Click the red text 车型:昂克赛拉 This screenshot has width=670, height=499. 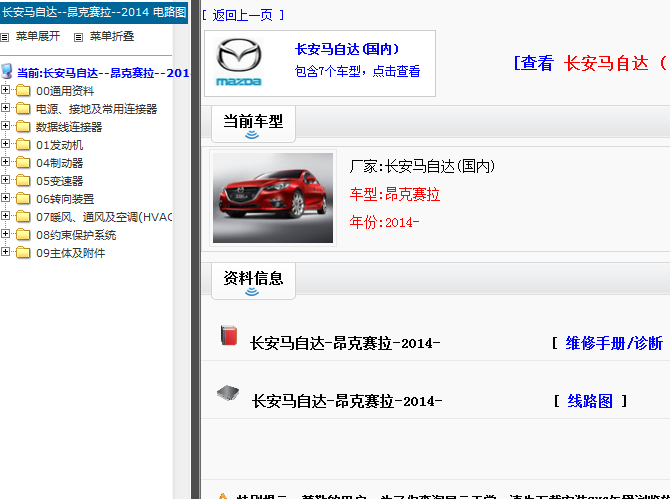click(395, 194)
